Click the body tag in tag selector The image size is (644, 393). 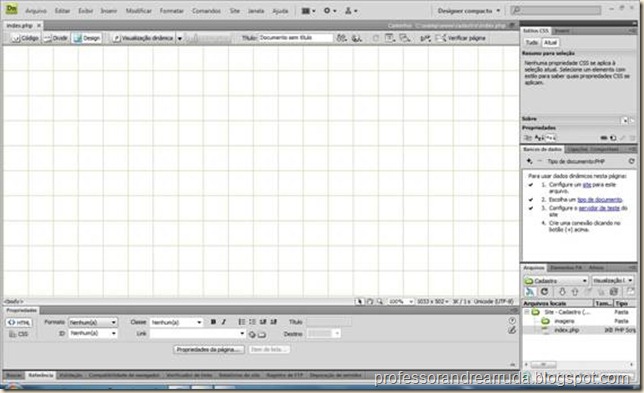point(14,301)
